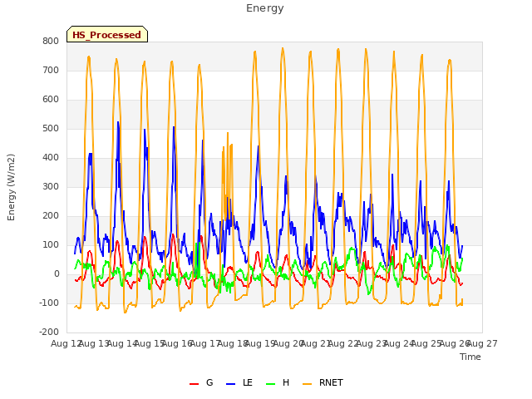
Task: Click the 500 y-axis tick label
Action: (51, 129)
